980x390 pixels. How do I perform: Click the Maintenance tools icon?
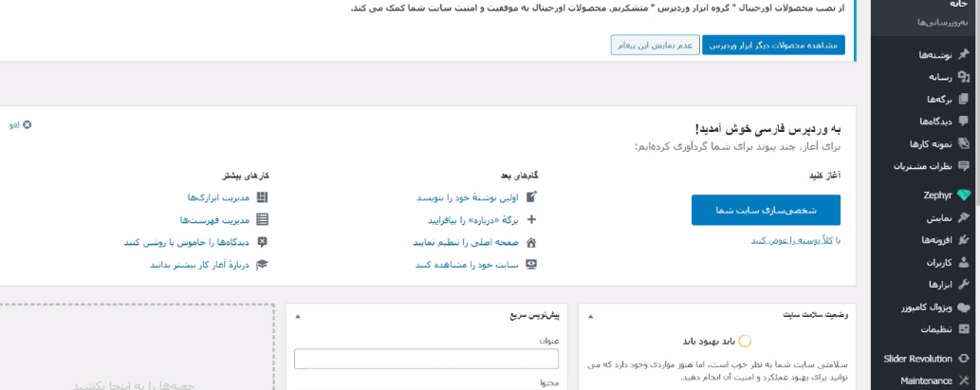coord(965,381)
